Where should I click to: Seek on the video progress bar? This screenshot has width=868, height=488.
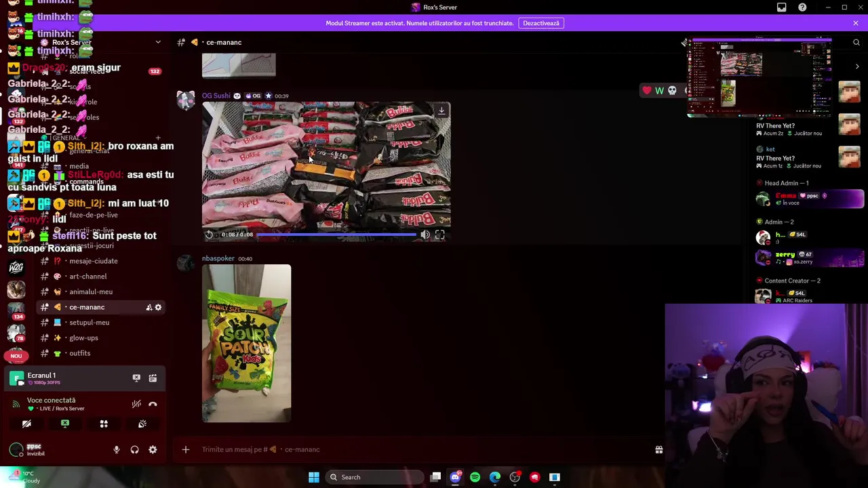[x=336, y=235]
